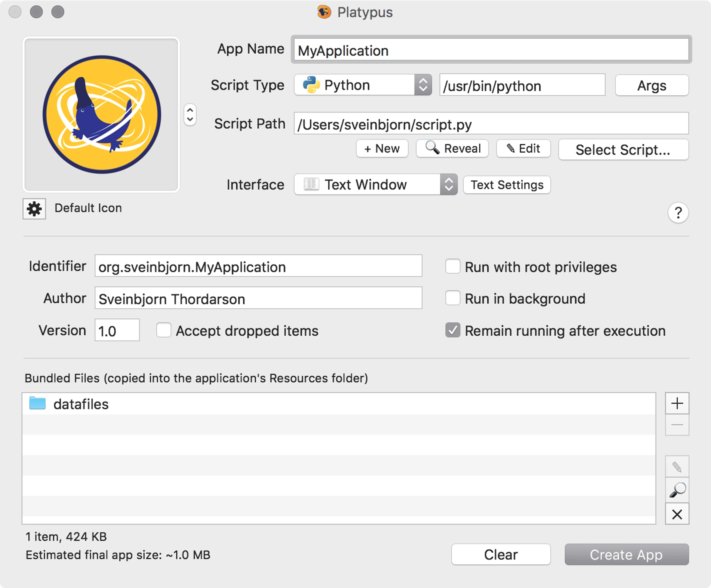Click the minus icon to remove bundled file

677,425
